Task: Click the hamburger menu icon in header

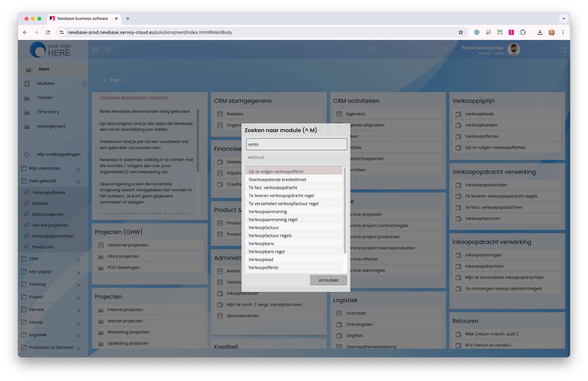Action: coord(95,49)
